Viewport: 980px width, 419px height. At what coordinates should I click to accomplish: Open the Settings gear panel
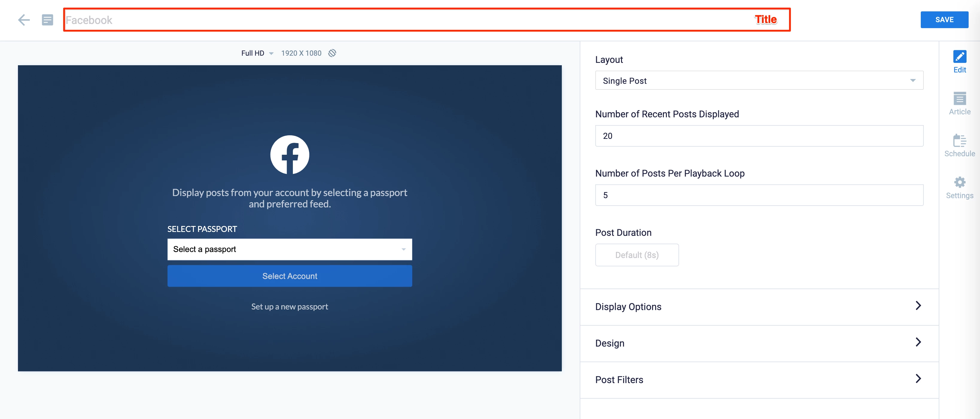click(959, 187)
